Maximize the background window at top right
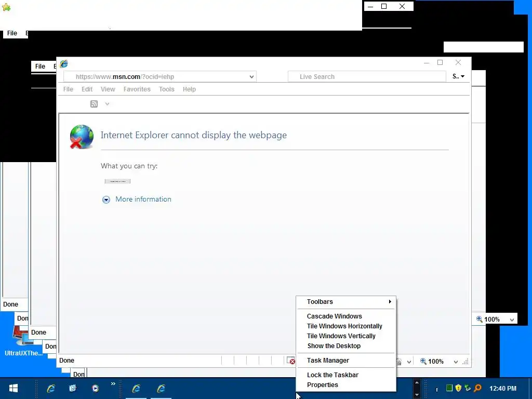The width and height of the screenshot is (532, 399). (384, 6)
